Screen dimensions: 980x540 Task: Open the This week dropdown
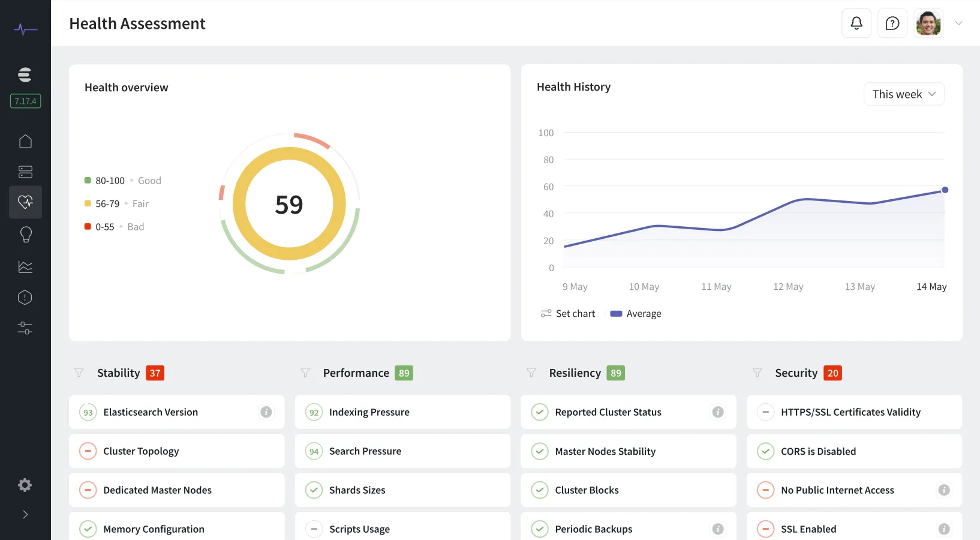903,94
